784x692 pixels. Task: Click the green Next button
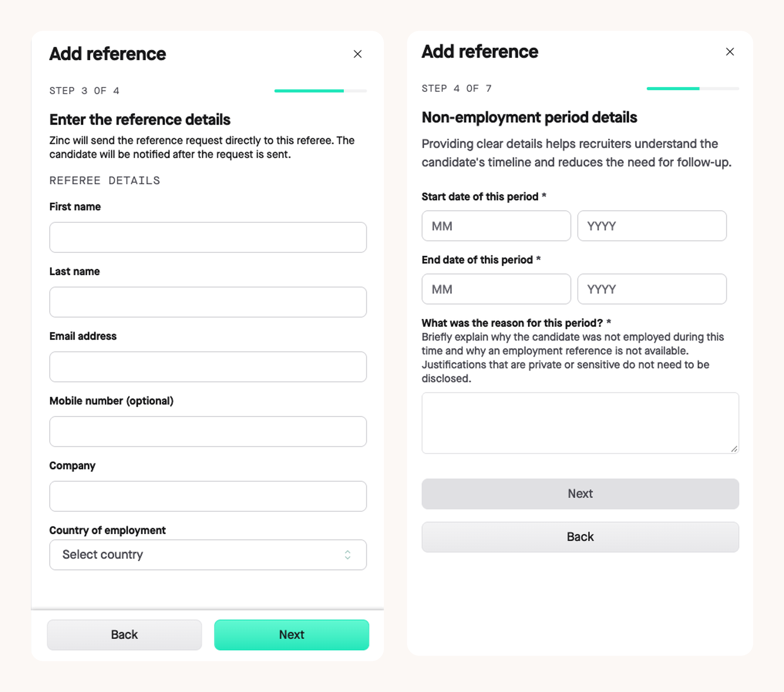coord(291,634)
